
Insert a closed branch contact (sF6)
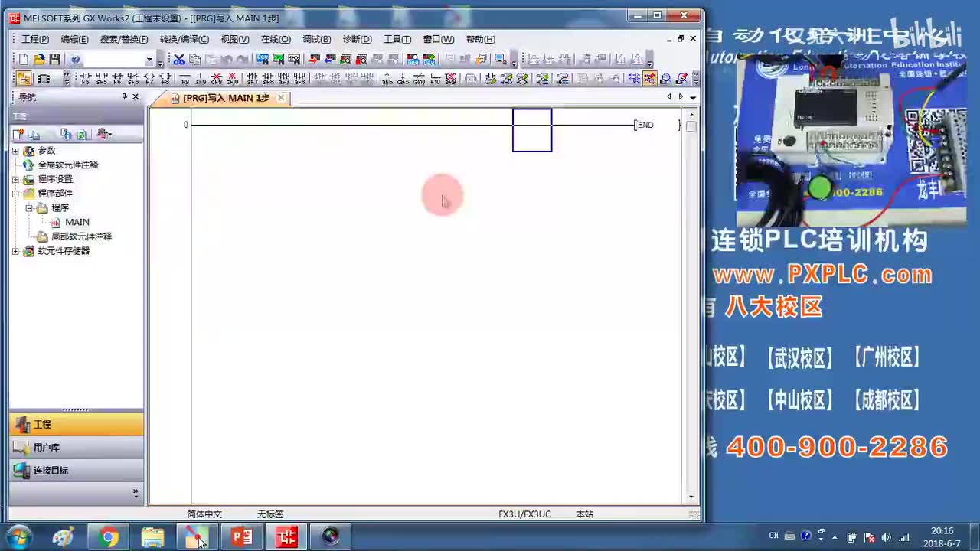tap(133, 78)
